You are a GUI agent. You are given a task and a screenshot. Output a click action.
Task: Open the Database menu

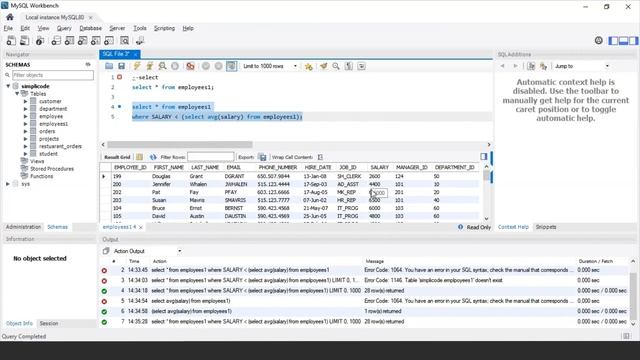tap(91, 28)
